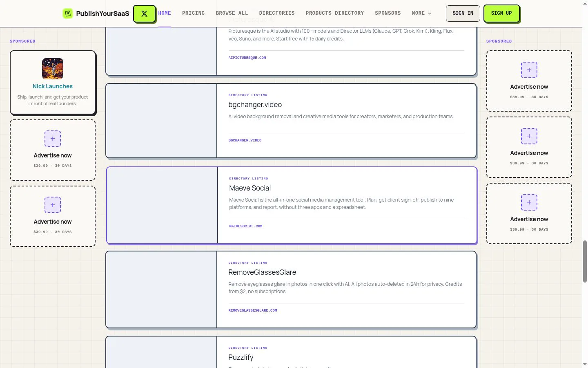
Task: Click '$39.99 · 30 DAYS' in bottom right ad card
Action: (x=529, y=229)
